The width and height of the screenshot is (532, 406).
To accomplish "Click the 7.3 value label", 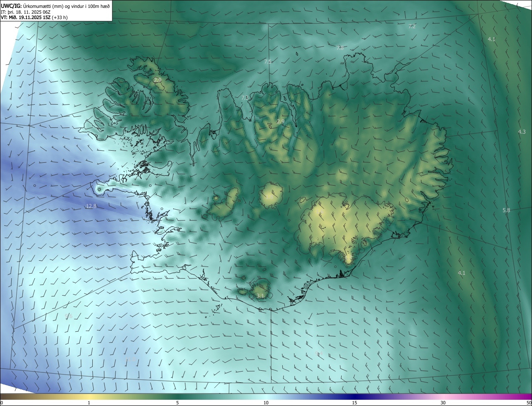I will pos(245,98).
